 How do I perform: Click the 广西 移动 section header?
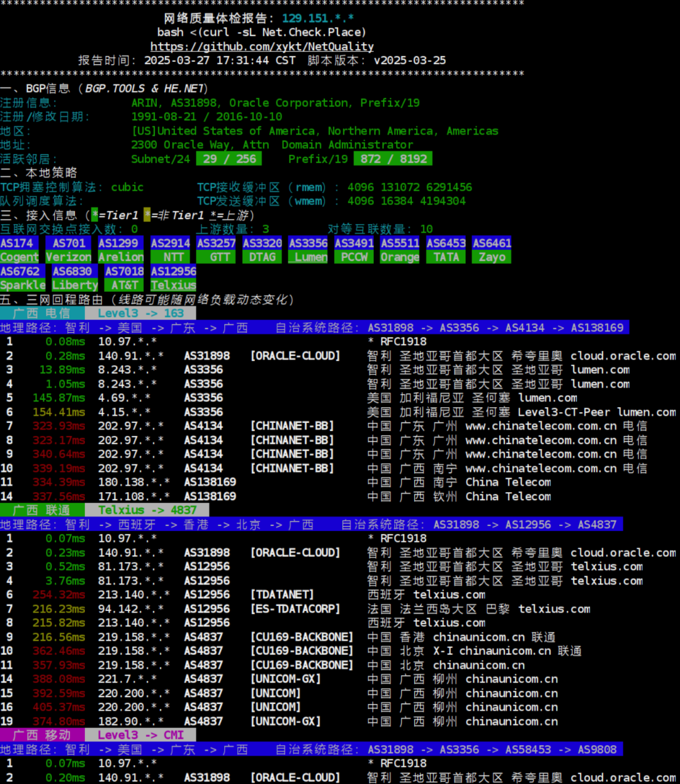tap(42, 735)
